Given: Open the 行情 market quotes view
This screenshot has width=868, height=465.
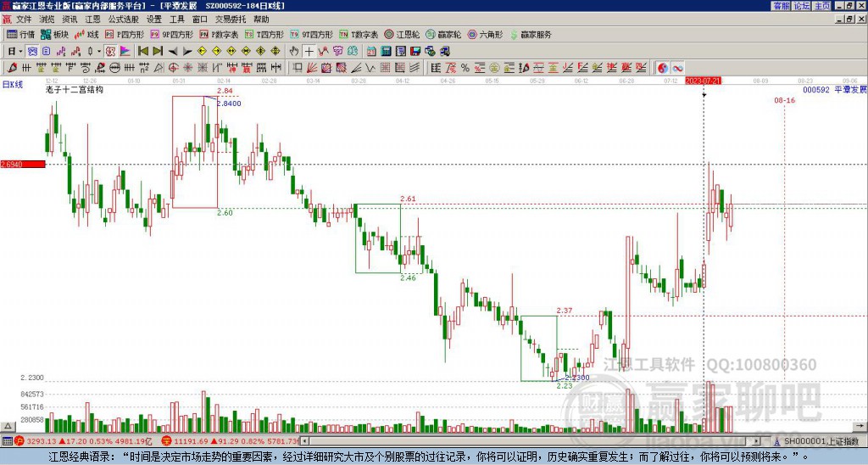Looking at the screenshot, I should [x=20, y=34].
